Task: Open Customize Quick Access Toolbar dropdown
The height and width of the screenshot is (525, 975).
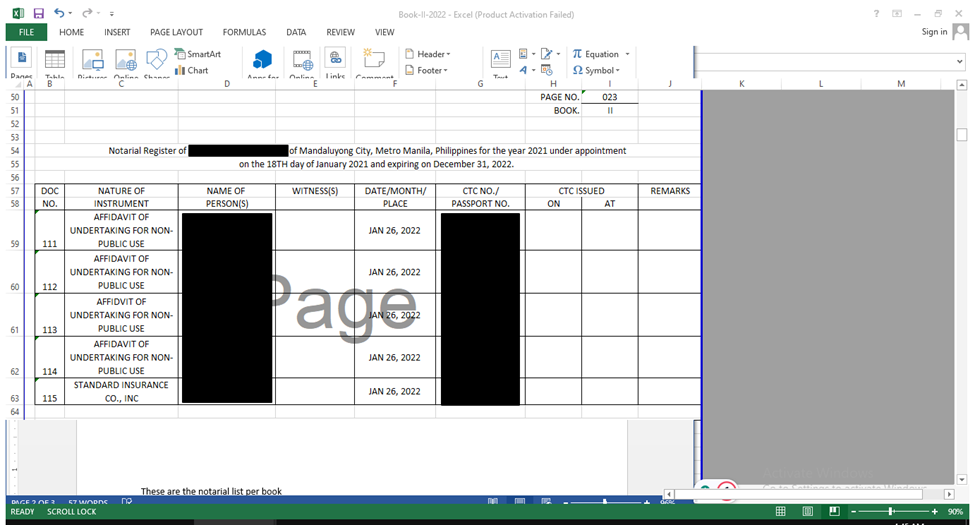Action: (x=112, y=13)
